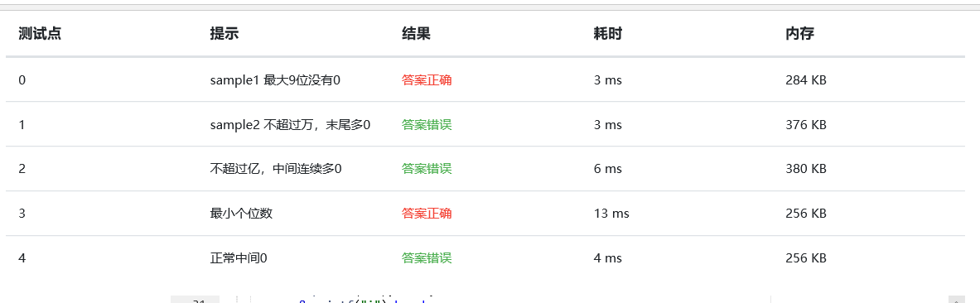980x303 pixels.
Task: Click the 380 KB memory value
Action: coord(806,169)
